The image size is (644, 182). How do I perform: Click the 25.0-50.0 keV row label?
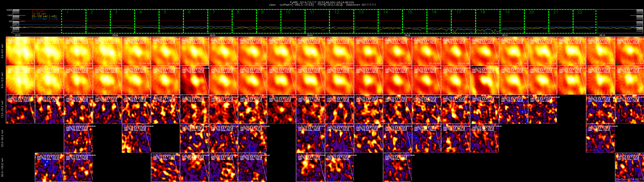click(x=2, y=138)
